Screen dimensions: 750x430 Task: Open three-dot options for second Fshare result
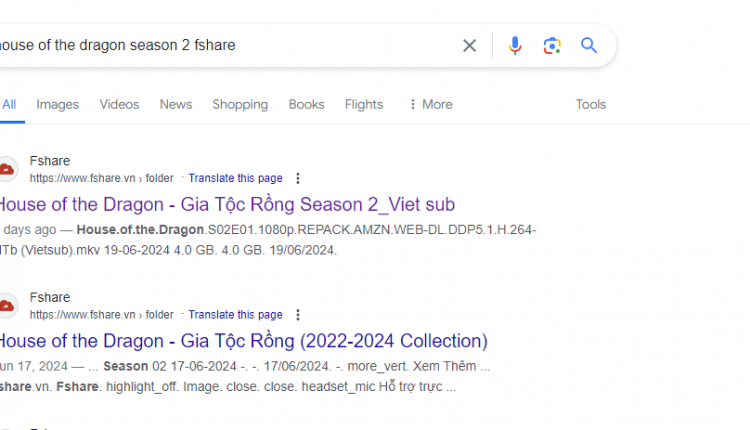click(298, 315)
